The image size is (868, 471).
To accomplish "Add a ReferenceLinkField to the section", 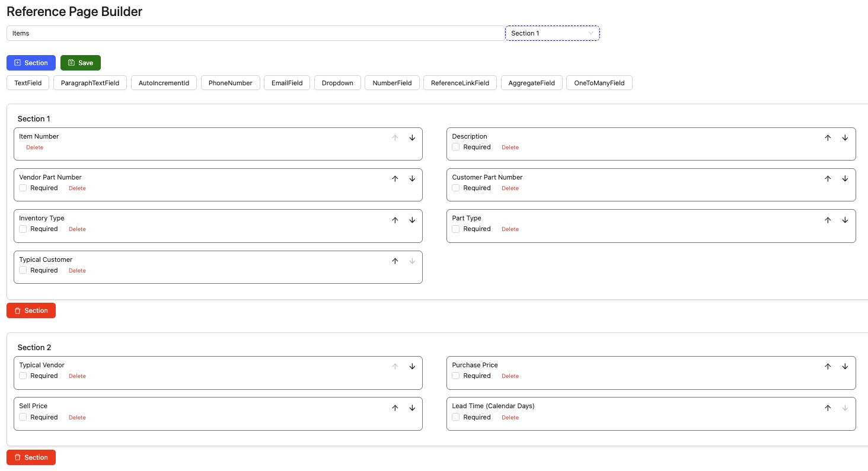I will pyautogui.click(x=459, y=83).
